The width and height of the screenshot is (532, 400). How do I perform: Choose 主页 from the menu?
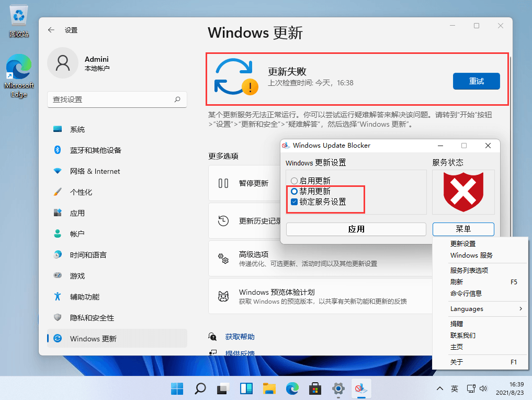click(480, 347)
